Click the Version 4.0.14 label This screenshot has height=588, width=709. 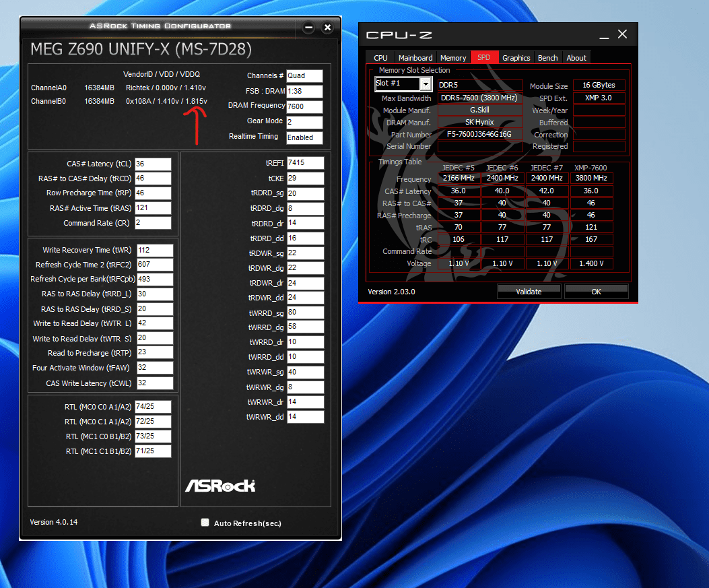[x=53, y=522]
